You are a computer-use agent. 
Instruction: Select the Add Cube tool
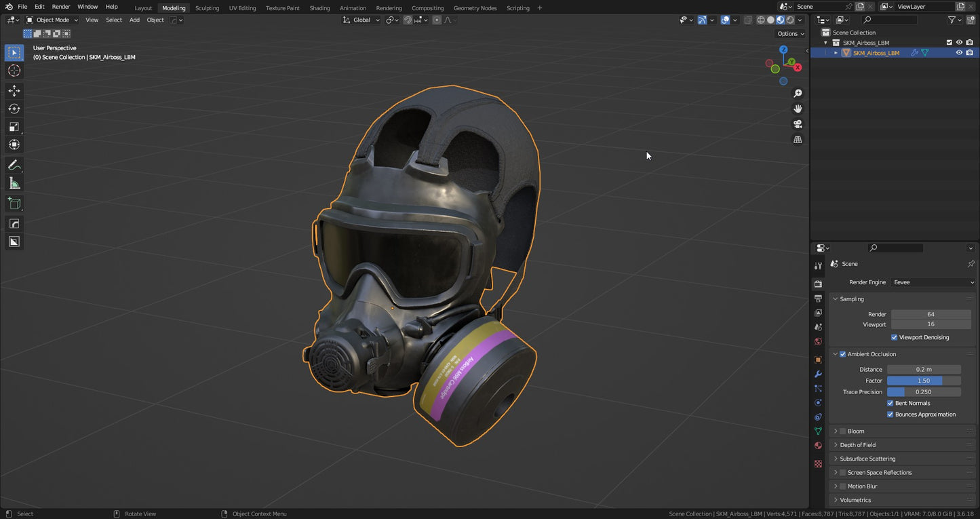click(14, 203)
